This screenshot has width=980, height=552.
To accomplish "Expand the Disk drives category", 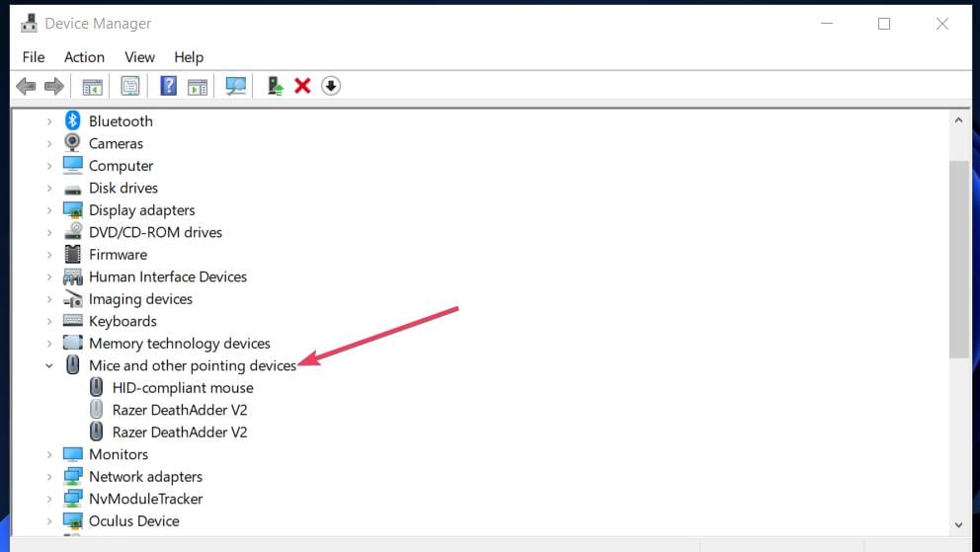I will point(49,188).
